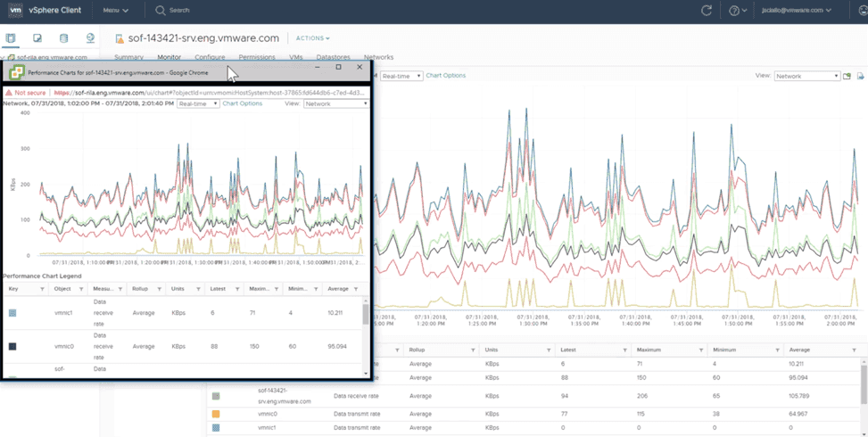Viewport: 868px width, 437px height.
Task: Open the Networking inventory view icon
Action: coord(90,38)
